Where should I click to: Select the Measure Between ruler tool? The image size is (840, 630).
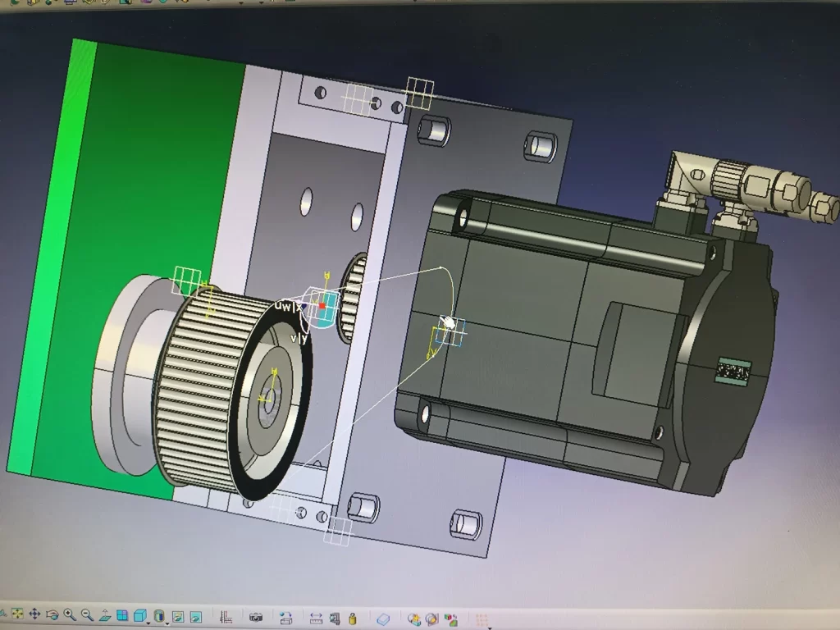click(316, 617)
